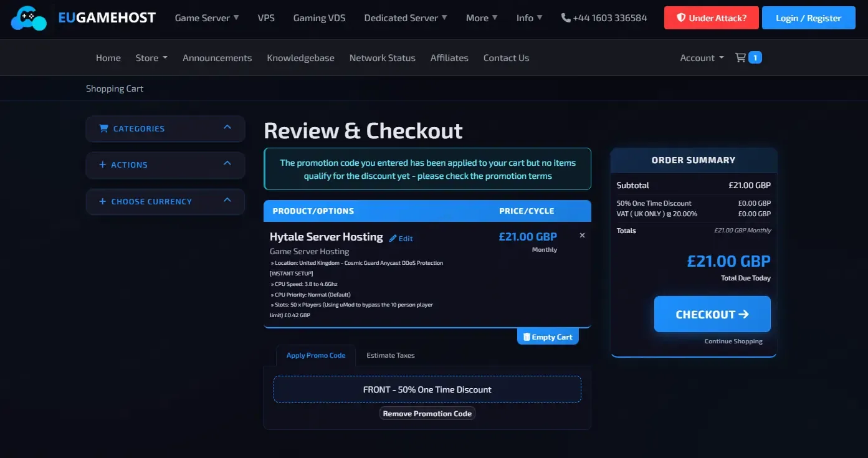Click the EUGameHost controller logo icon
Viewport: 868px width, 458px height.
coord(29,18)
